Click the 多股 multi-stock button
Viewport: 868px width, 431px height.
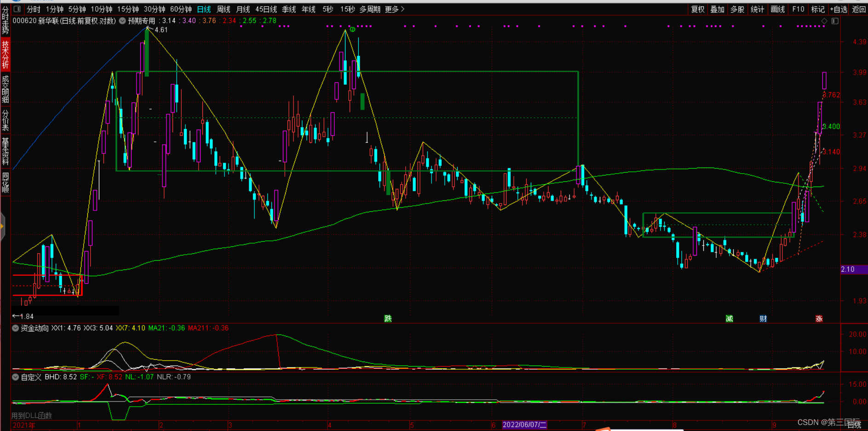pyautogui.click(x=737, y=9)
